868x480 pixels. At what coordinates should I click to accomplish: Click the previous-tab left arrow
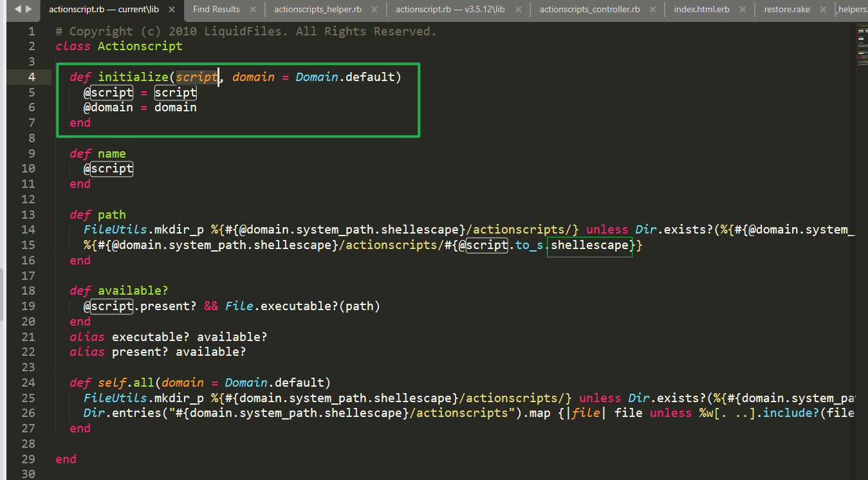17,9
